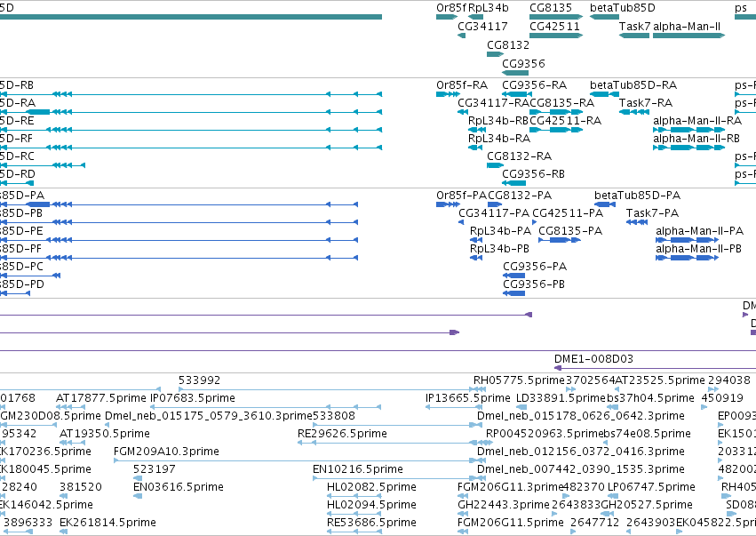
Task: Select the CG8135 gene label
Action: [551, 8]
